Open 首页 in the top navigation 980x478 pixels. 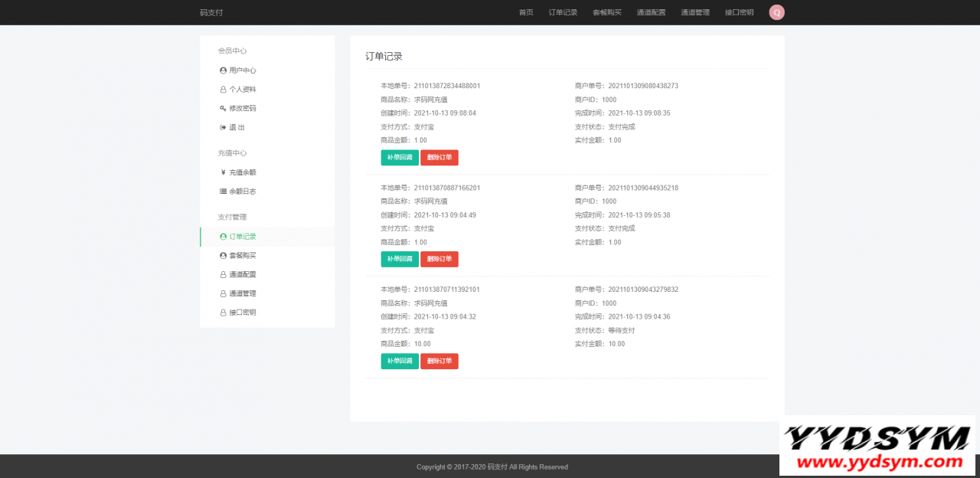coord(526,13)
